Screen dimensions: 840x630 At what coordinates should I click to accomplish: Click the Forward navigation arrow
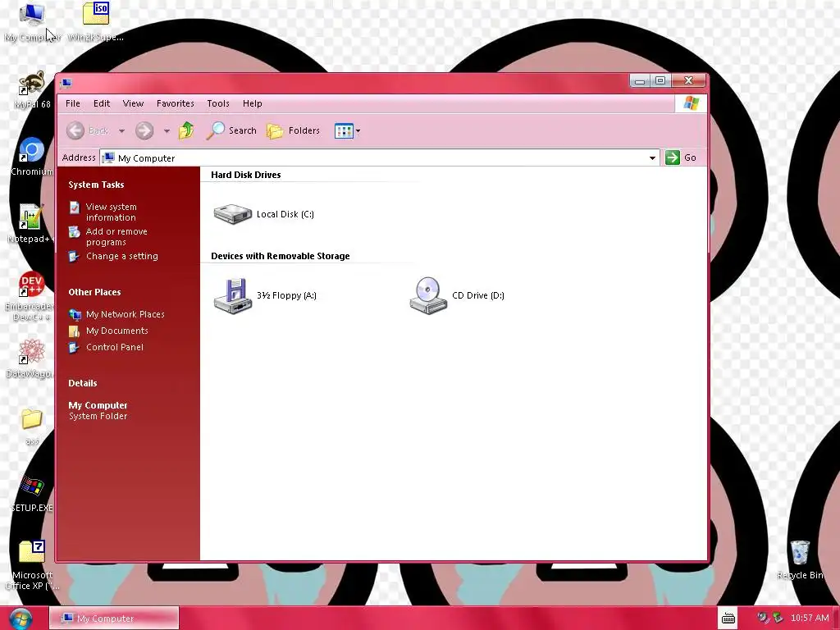coord(144,130)
